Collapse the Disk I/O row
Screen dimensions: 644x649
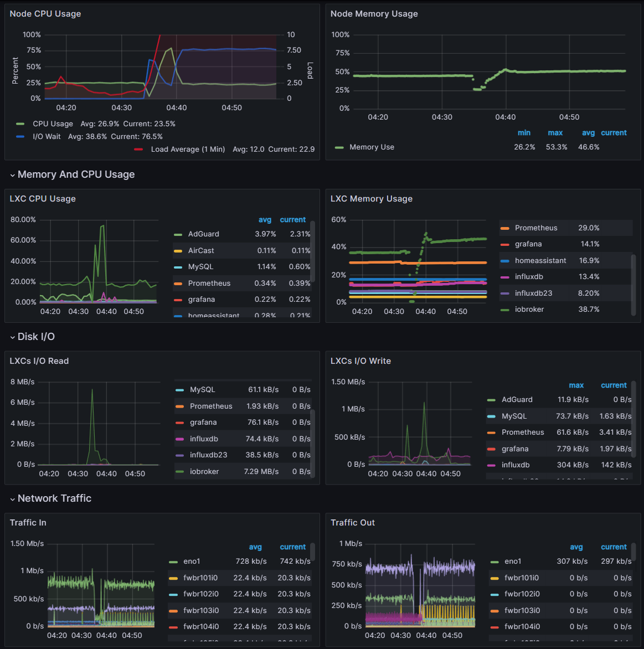(x=32, y=337)
